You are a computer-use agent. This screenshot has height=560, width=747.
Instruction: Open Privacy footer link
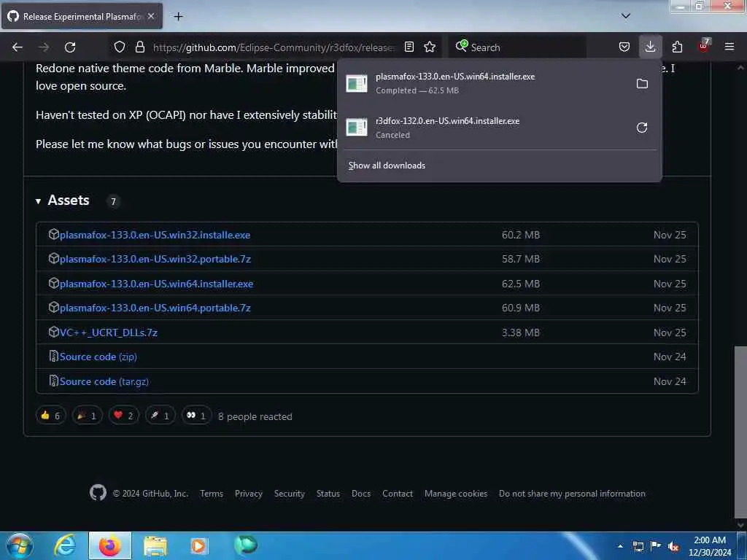click(x=249, y=494)
